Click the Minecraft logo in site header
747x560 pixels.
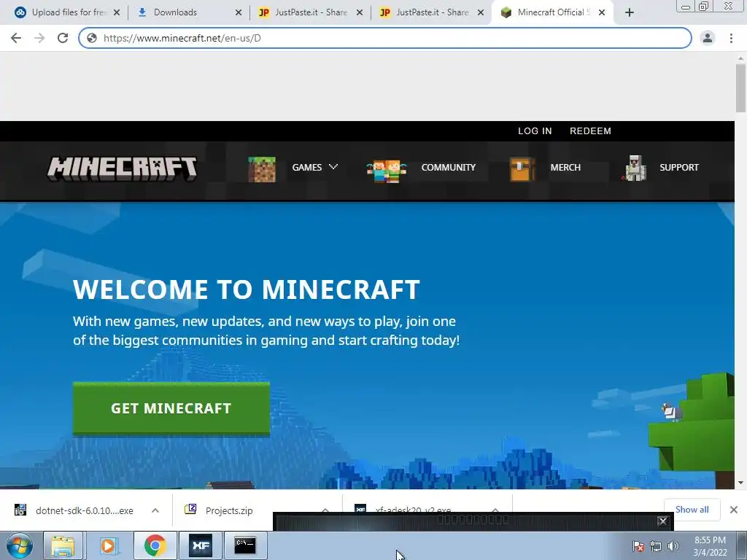coord(122,168)
